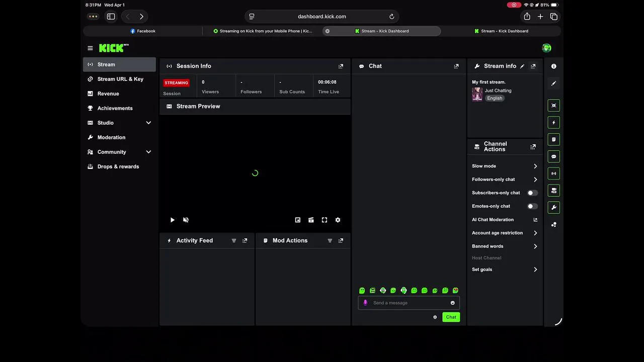
Task: Edit stream info via pencil in panel header
Action: [522, 66]
